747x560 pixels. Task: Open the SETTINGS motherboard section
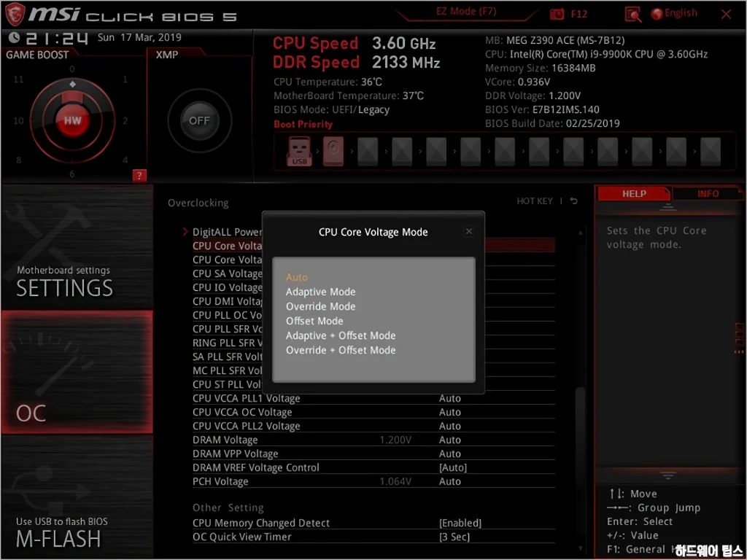(x=77, y=248)
